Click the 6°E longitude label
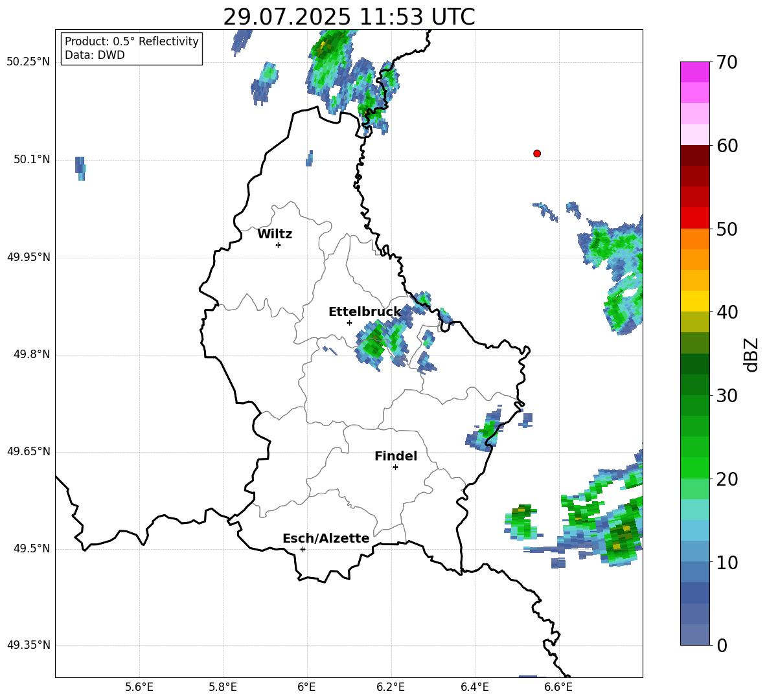The image size is (767, 700). click(x=306, y=687)
